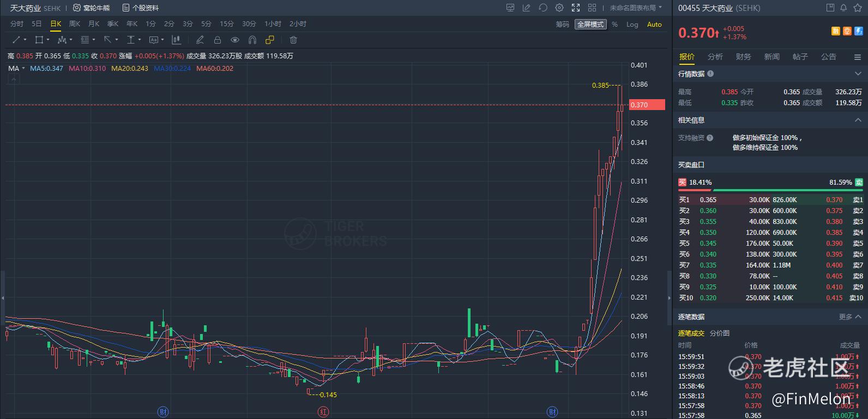This screenshot has width=868, height=419.
Task: Open the 新闻 news tab
Action: (772, 57)
